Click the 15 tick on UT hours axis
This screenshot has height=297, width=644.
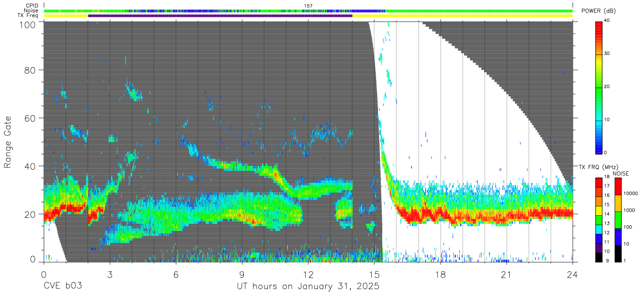(x=374, y=274)
